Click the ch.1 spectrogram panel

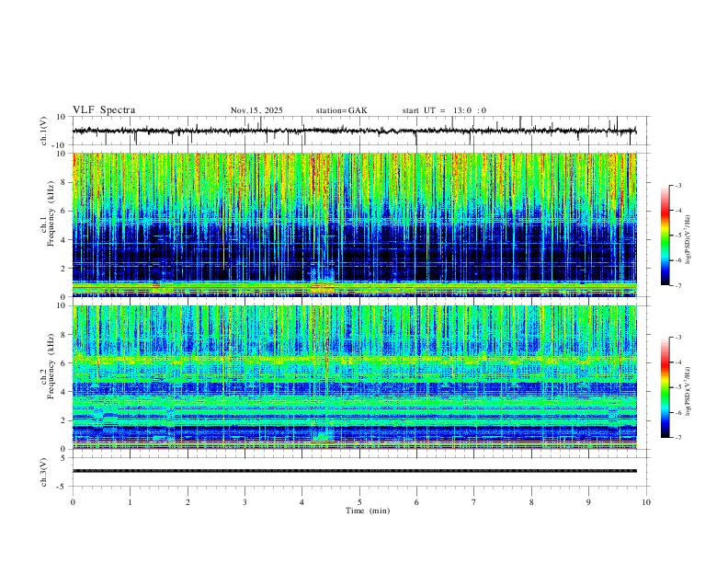coord(355,224)
